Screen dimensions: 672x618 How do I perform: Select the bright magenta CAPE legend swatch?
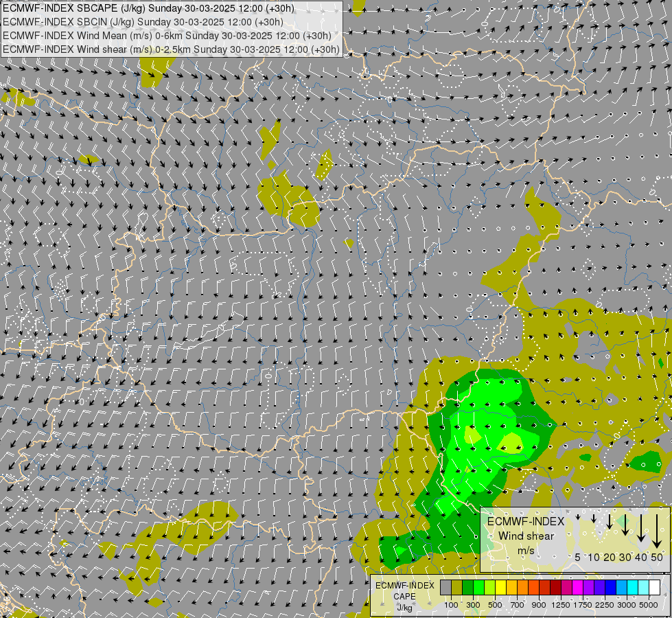(x=578, y=588)
